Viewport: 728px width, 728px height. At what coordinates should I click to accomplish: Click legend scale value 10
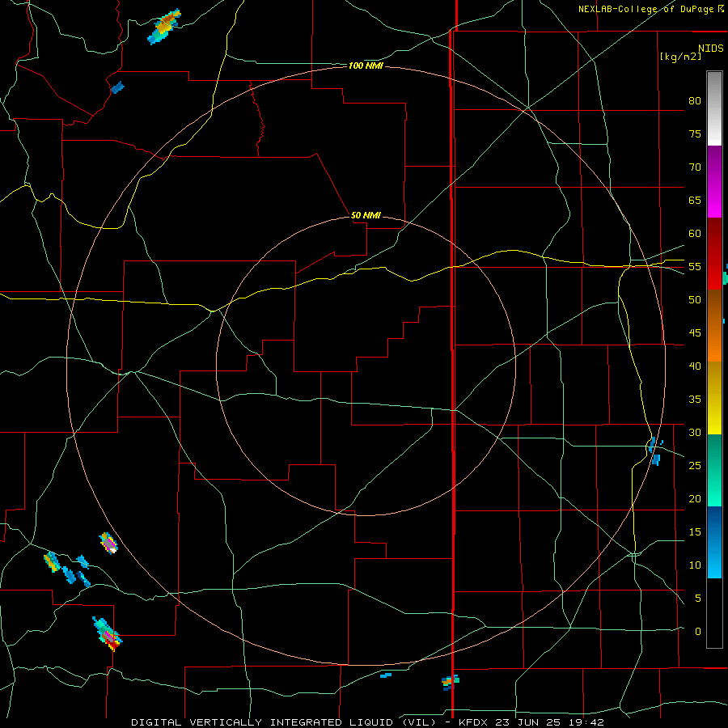695,565
